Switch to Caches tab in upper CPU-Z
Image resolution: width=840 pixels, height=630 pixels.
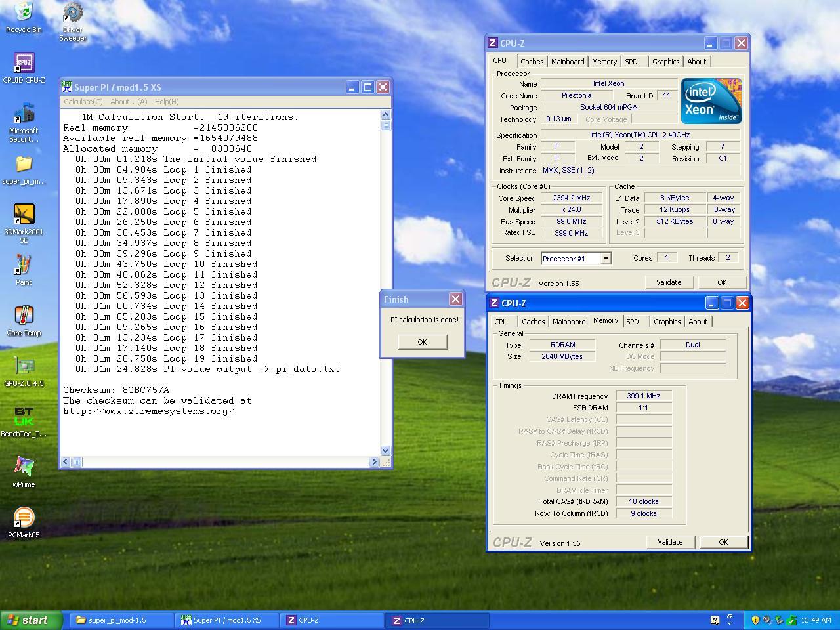(x=532, y=62)
